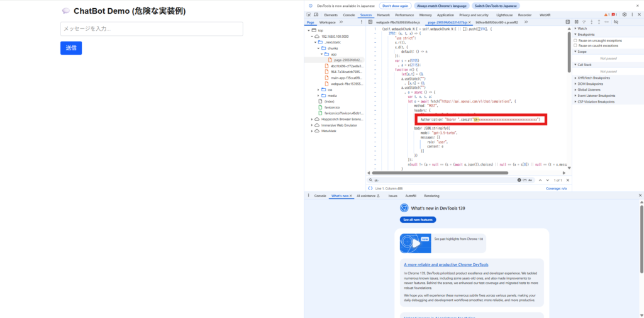The height and width of the screenshot is (318, 644).
Task: Open the drawer three-dot menu
Action: click(x=308, y=196)
